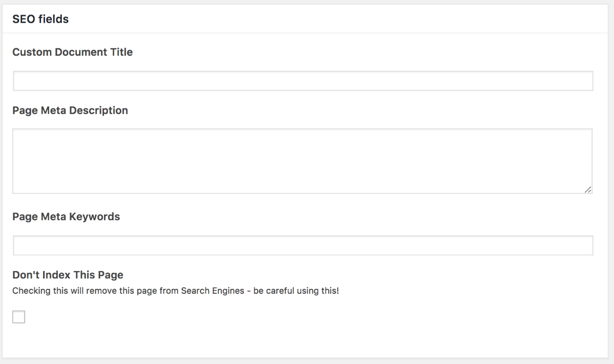Image resolution: width=614 pixels, height=364 pixels.
Task: Select the Page Meta Description label
Action: pos(70,110)
